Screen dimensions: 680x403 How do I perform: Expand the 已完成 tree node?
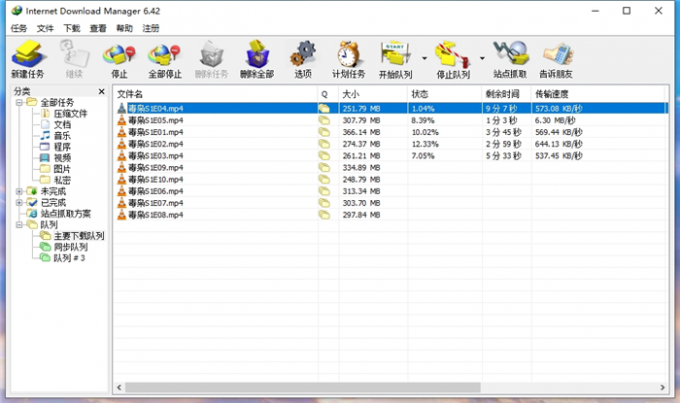tap(19, 203)
